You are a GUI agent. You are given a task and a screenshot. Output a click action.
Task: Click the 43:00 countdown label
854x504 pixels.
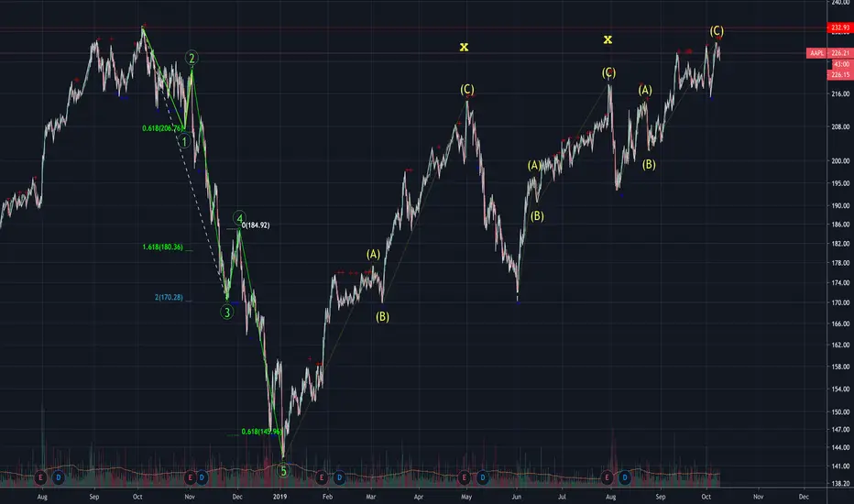tap(841, 64)
